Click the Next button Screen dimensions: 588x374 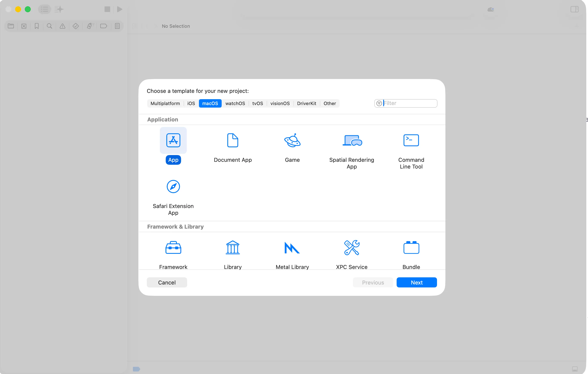[416, 283]
